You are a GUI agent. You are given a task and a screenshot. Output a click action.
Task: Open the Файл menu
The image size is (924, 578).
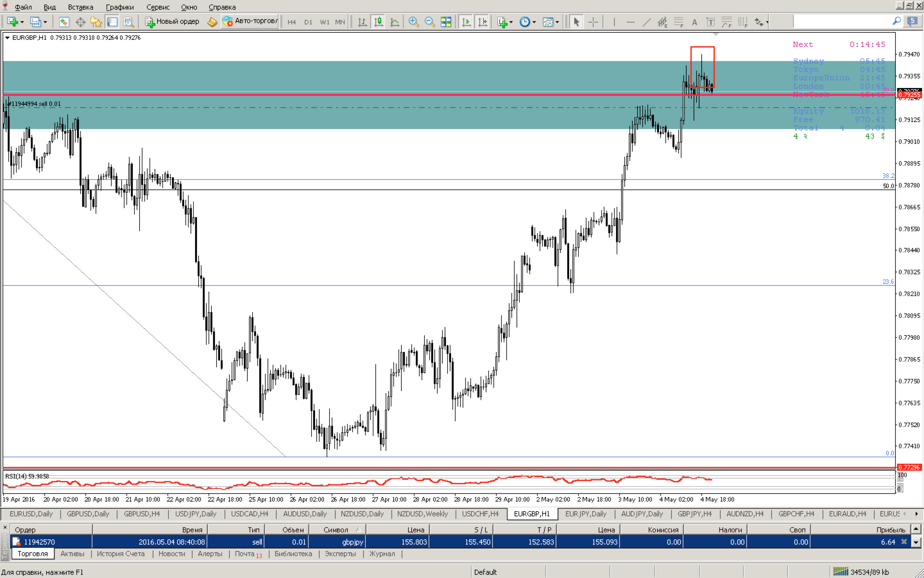point(23,7)
